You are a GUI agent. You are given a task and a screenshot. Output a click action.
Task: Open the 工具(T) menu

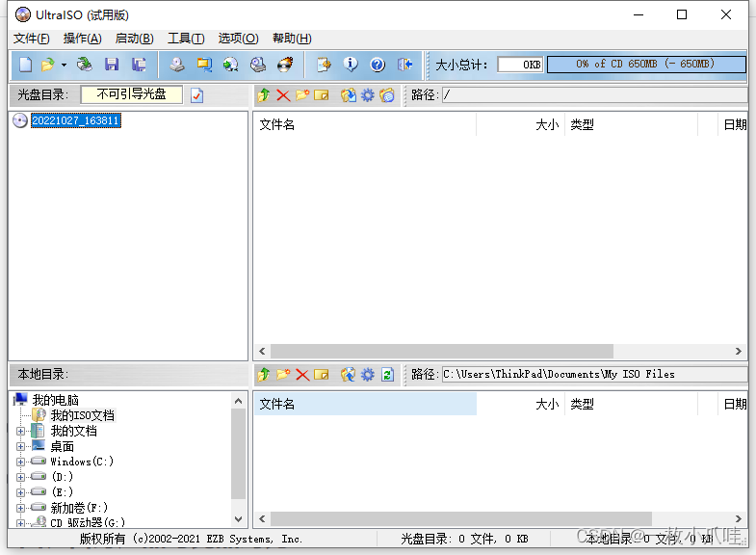186,39
